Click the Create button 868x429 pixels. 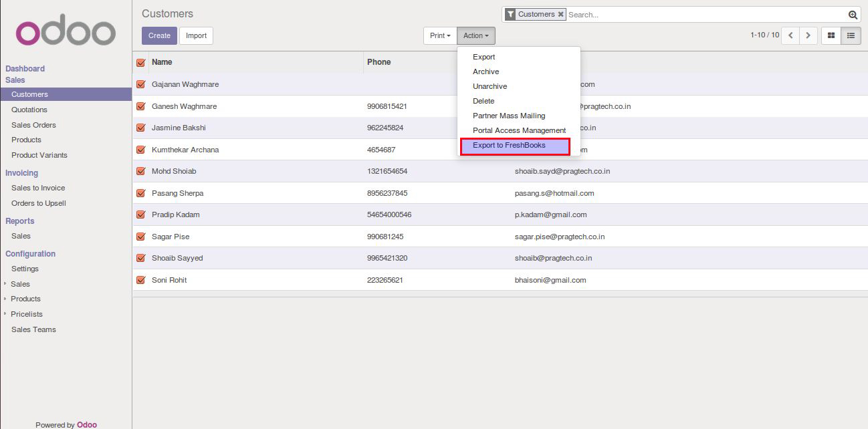159,35
